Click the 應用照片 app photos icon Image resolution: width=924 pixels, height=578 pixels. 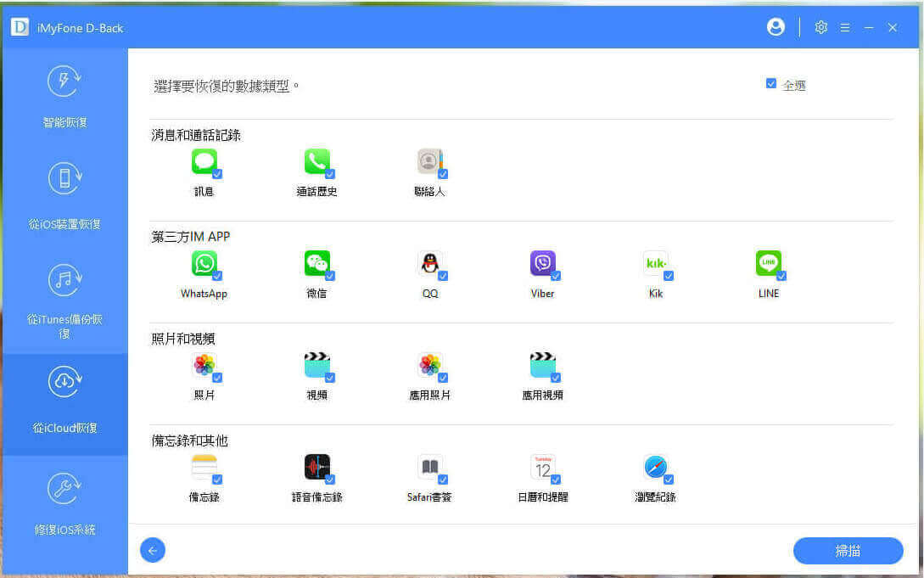pyautogui.click(x=429, y=365)
